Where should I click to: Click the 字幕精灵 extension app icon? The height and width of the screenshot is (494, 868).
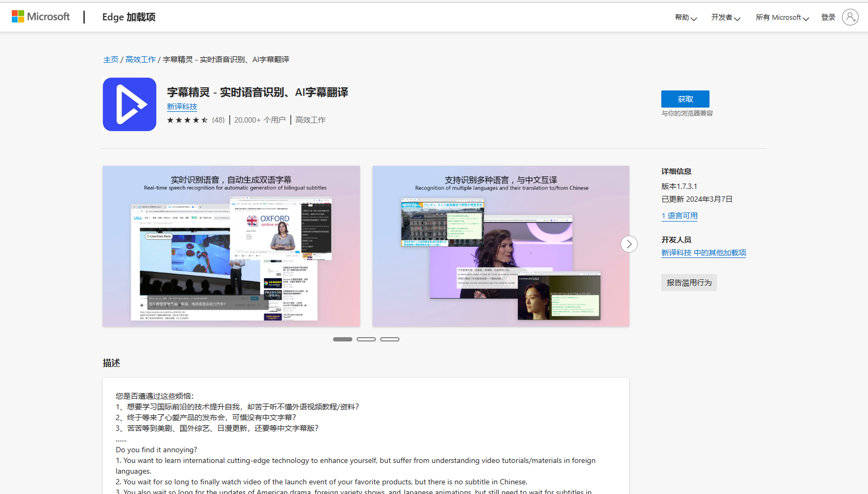[x=130, y=104]
